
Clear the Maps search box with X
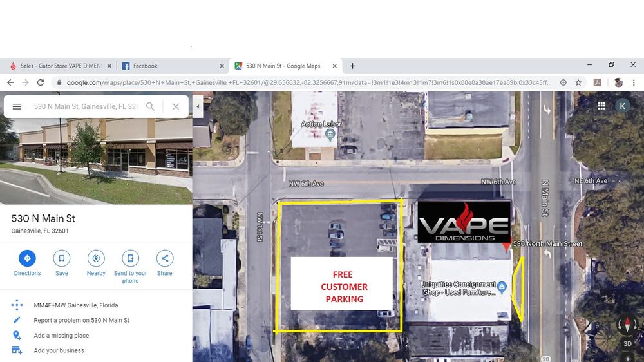click(x=175, y=106)
